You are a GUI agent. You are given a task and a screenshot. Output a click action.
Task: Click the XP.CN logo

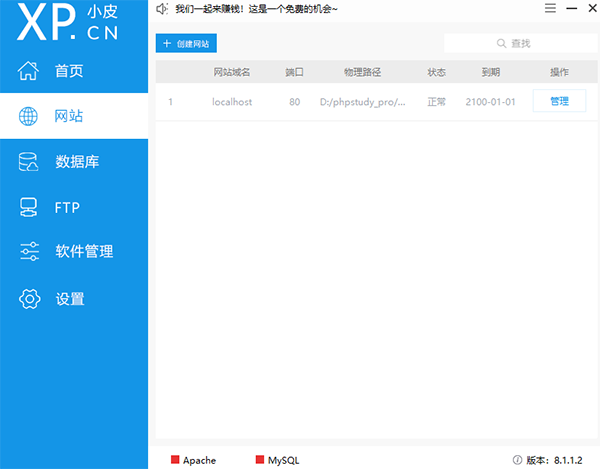coord(68,22)
